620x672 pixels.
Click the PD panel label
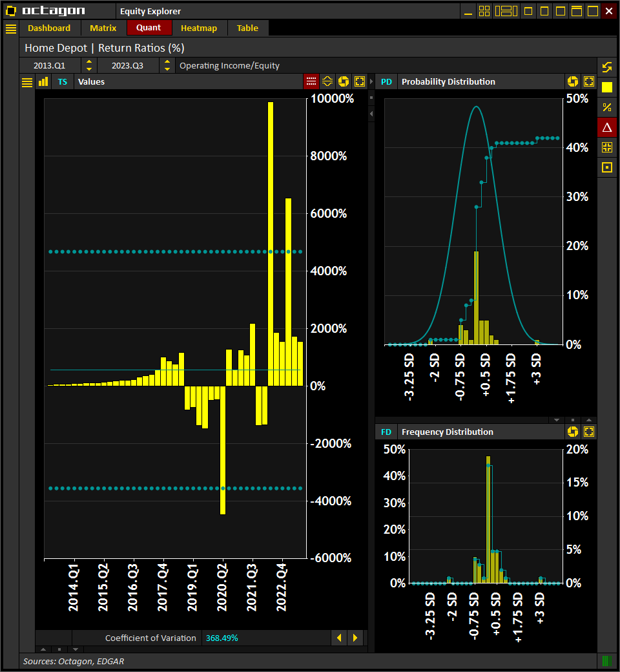point(386,82)
